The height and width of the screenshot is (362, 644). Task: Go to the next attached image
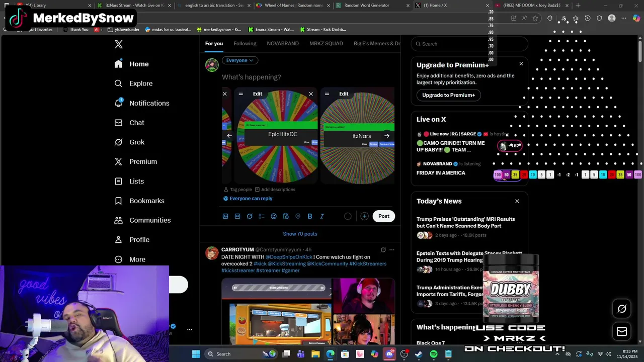point(387,136)
